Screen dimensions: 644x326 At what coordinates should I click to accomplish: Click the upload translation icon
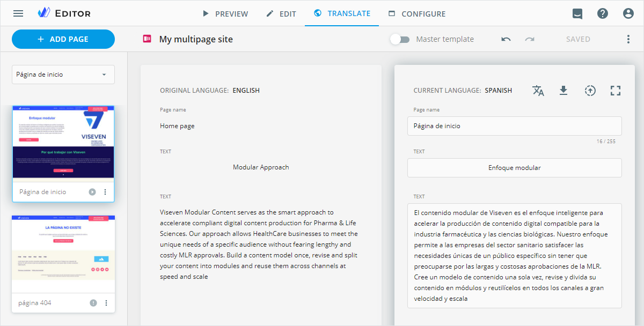590,91
